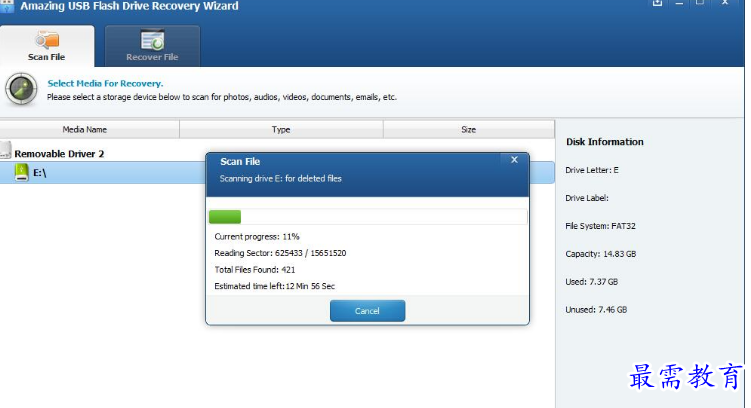Sort by Media Name column header
Viewport: 751px width, 408px height.
90,129
